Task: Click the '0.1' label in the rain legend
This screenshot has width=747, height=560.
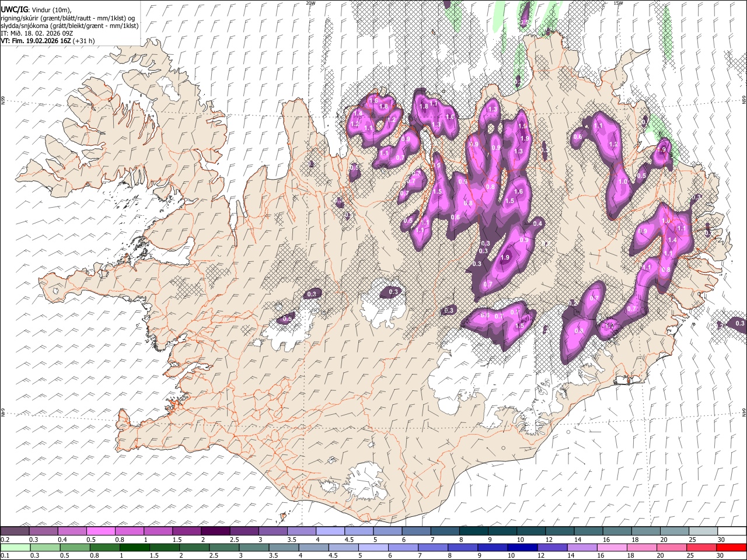Action: [x=5, y=556]
